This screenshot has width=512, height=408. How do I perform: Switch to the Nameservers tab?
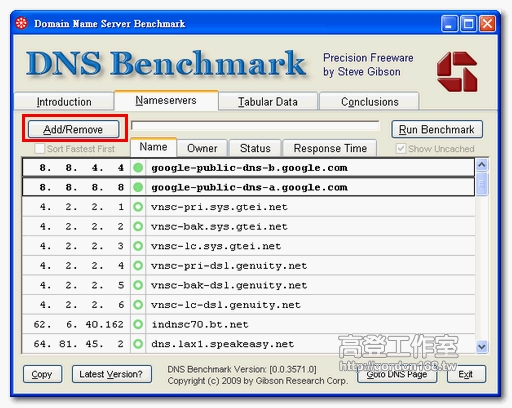pyautogui.click(x=166, y=100)
